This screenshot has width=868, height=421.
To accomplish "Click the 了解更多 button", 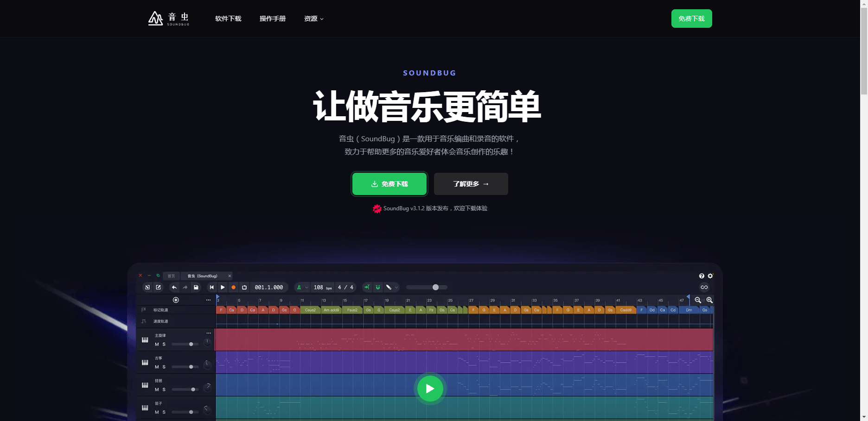I will pos(470,184).
